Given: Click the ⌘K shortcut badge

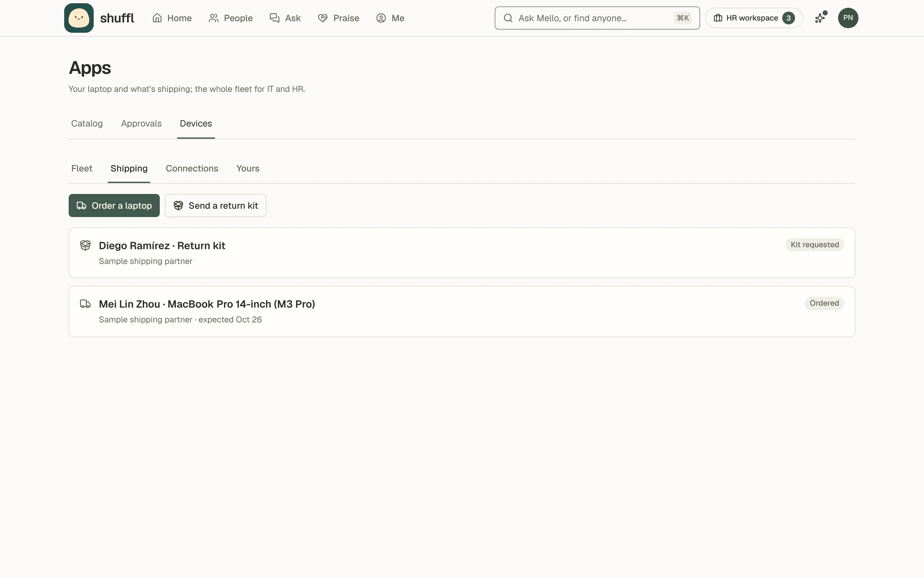Looking at the screenshot, I should (683, 18).
